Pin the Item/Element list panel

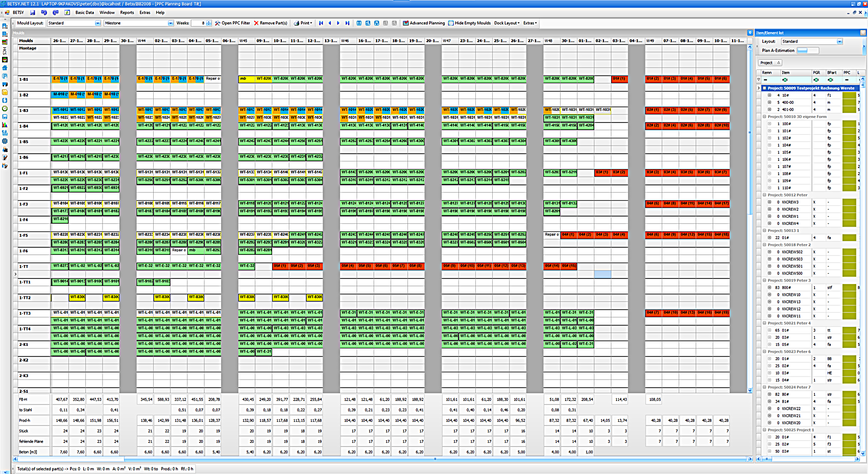863,33
